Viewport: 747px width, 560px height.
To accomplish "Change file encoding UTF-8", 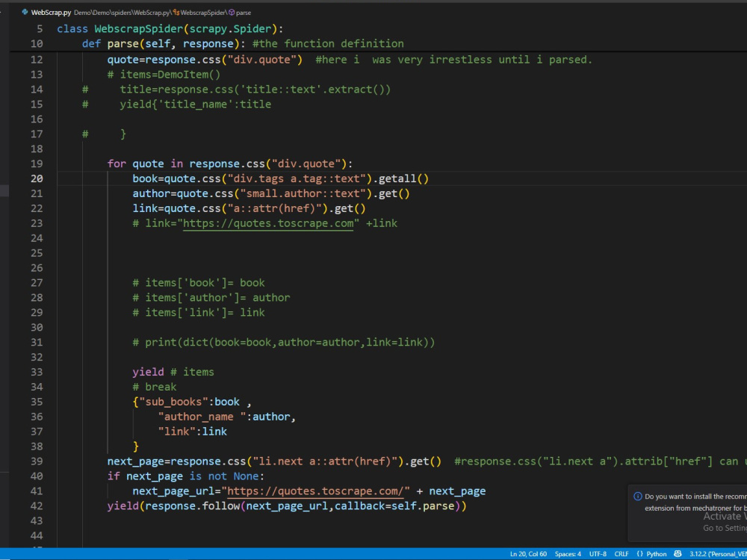I will click(598, 554).
